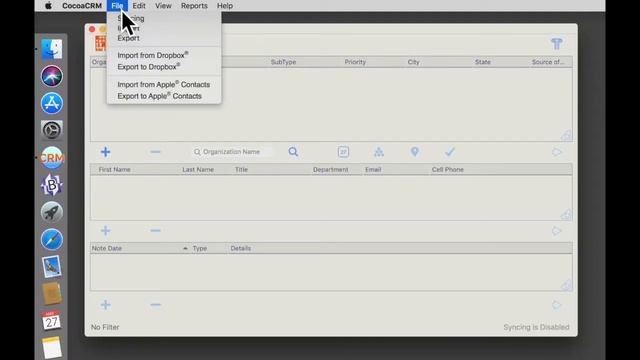
Task: Sort contacts by Department column
Action: pos(331,169)
